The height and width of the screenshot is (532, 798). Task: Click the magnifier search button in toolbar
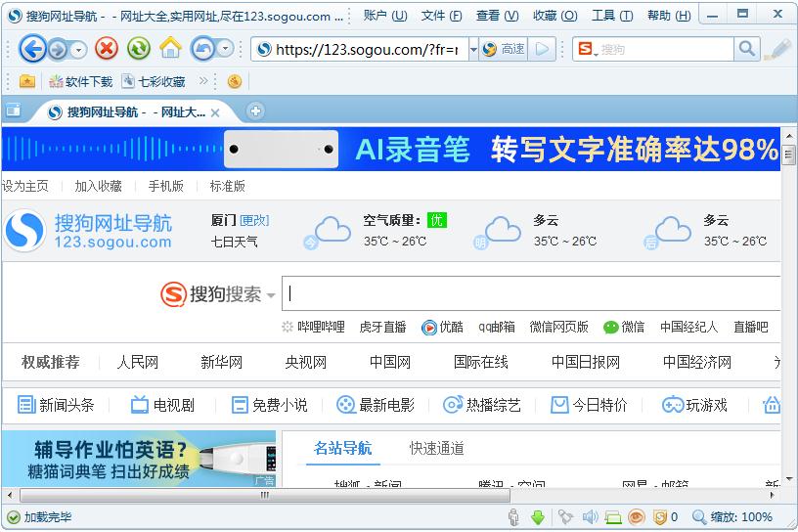pyautogui.click(x=747, y=49)
